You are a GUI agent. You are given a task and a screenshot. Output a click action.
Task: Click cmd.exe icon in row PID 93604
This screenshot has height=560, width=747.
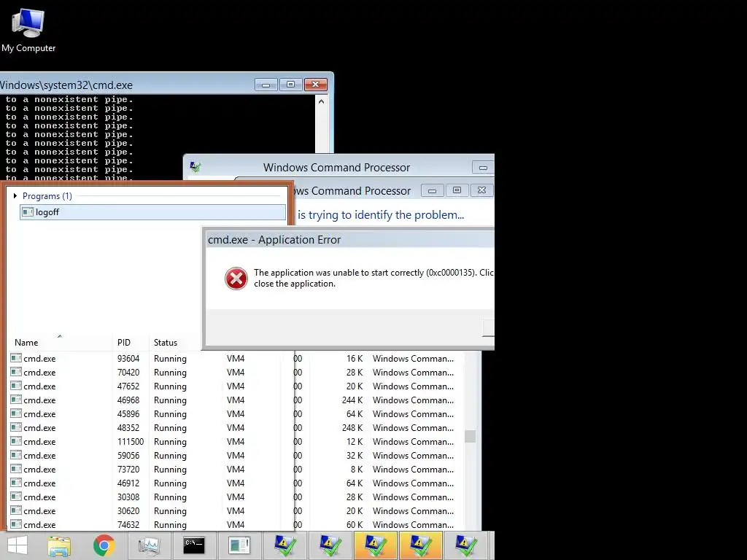click(16, 358)
